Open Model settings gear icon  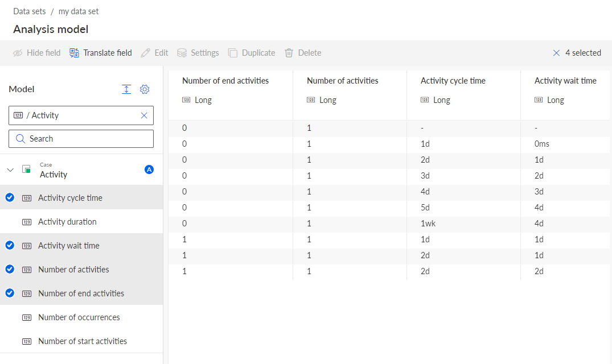145,89
